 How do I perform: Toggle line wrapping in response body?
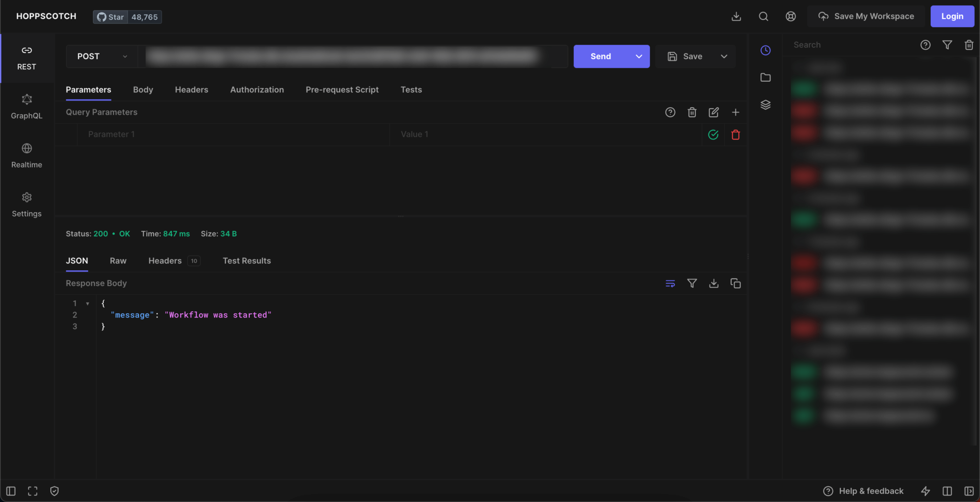[670, 284]
